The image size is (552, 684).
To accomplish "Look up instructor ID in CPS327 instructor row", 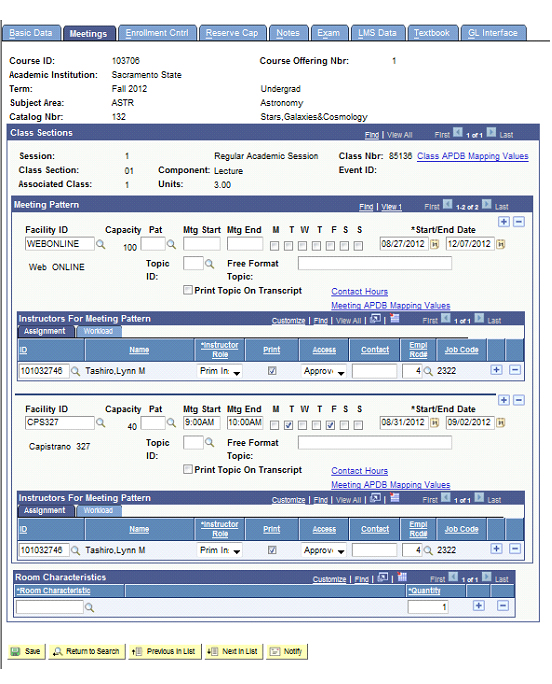I will (75, 551).
